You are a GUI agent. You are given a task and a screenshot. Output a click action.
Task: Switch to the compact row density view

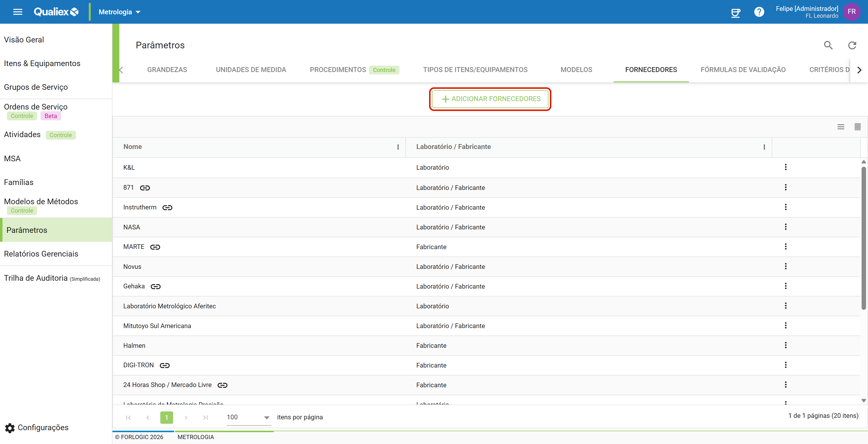coord(858,127)
